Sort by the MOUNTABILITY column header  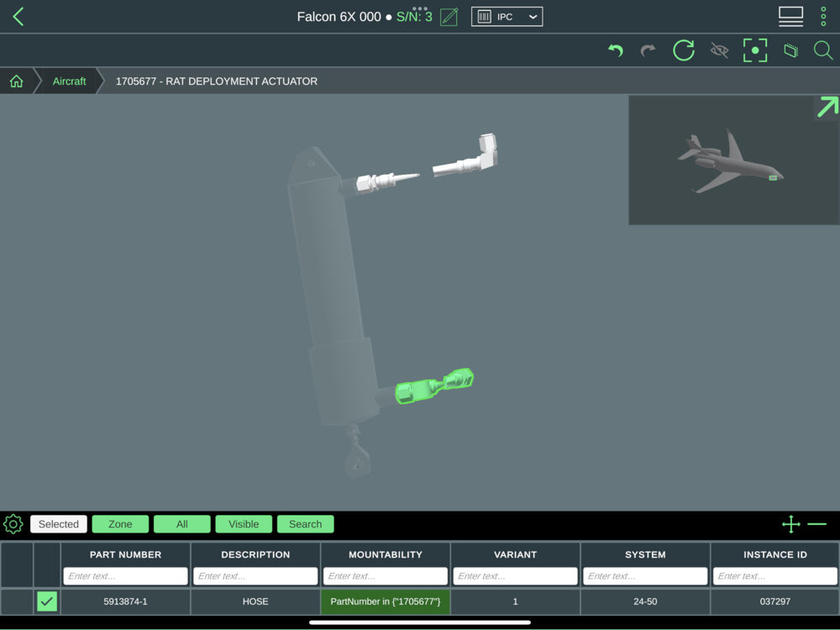[x=386, y=554]
